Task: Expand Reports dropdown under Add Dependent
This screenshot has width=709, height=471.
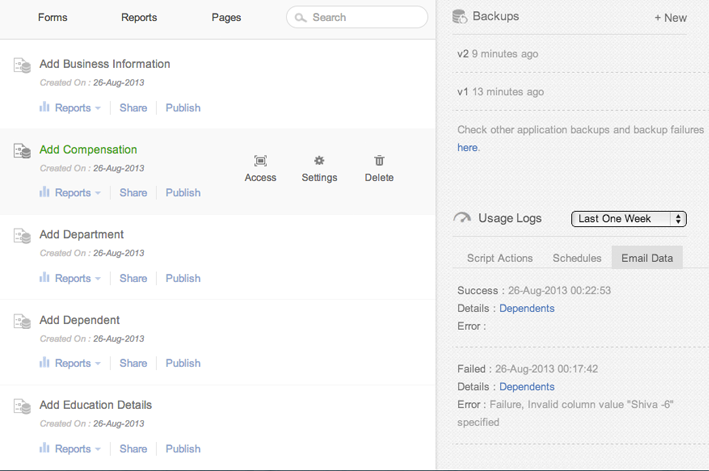Action: pos(71,364)
